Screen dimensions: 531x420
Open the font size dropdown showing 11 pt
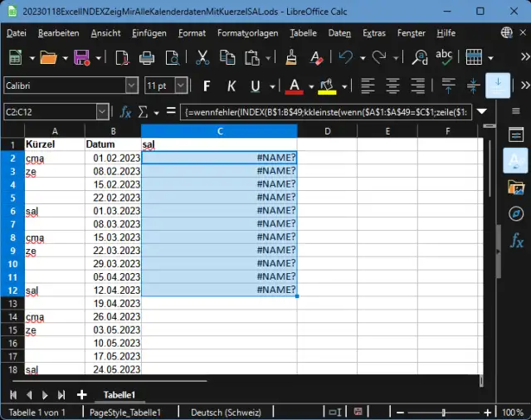[x=181, y=85]
